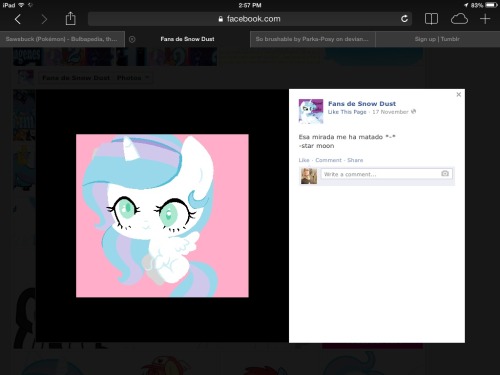Focus the Write a comment field

tap(386, 174)
